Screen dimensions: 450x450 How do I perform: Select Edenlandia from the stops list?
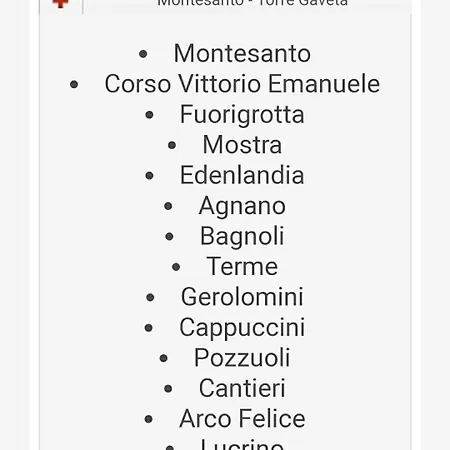(242, 175)
